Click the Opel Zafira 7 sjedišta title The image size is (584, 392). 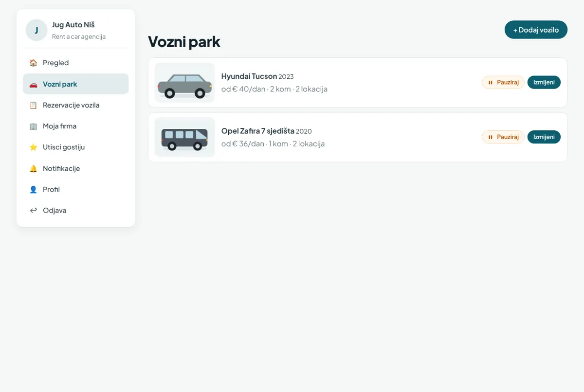pos(258,131)
